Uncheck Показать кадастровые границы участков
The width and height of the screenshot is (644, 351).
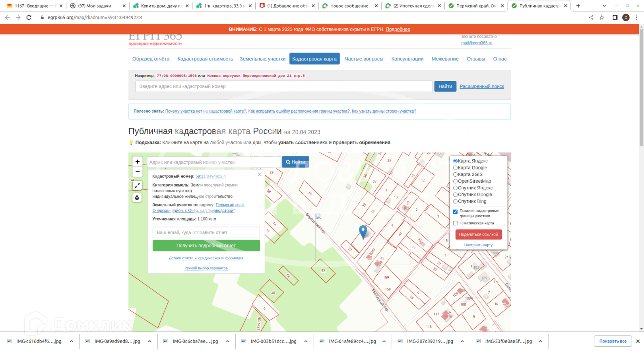tap(456, 212)
